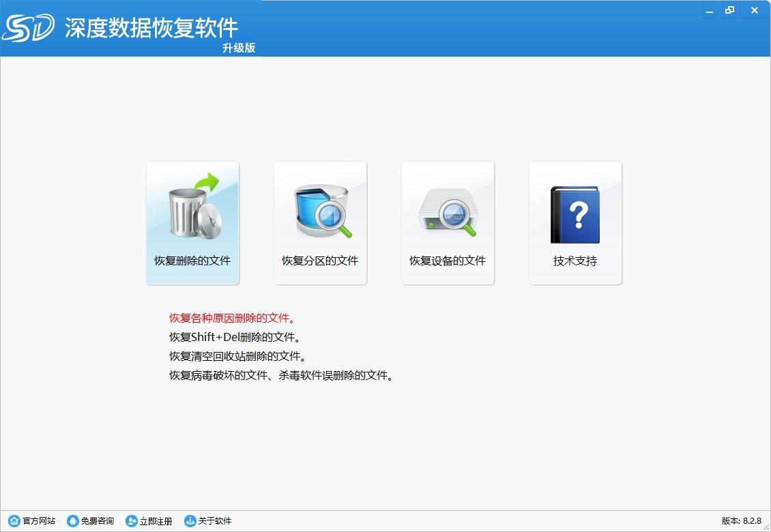Open the 免费咨询 link text
Image resolution: width=771 pixels, height=532 pixels.
(98, 520)
